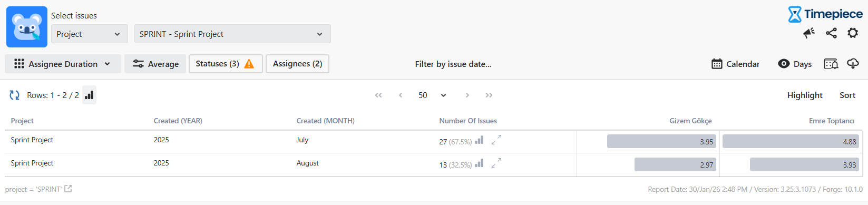Click the Emre Toptancı column header

(832, 121)
